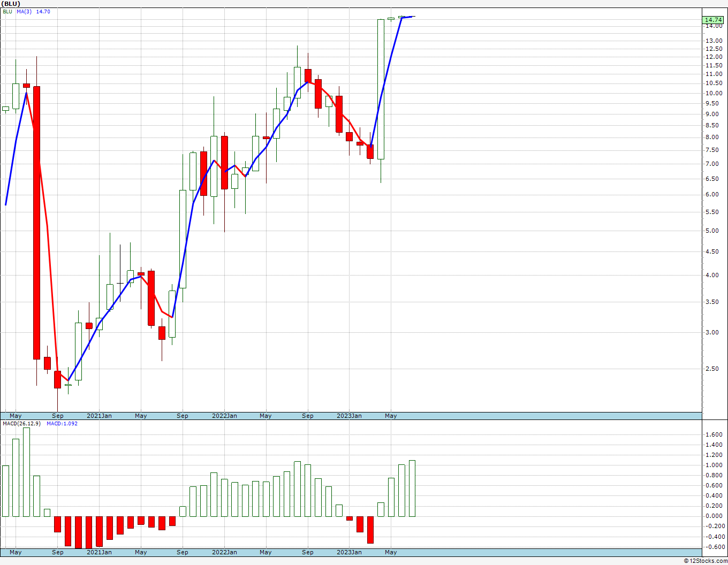Click the MA(3) legend label
The height and width of the screenshot is (565, 728).
25,11
